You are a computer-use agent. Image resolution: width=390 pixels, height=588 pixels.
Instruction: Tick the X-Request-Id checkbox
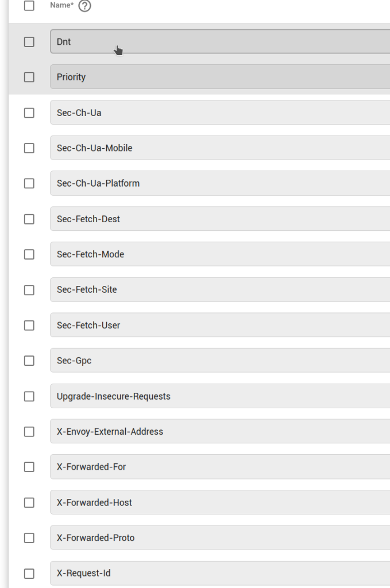[29, 573]
